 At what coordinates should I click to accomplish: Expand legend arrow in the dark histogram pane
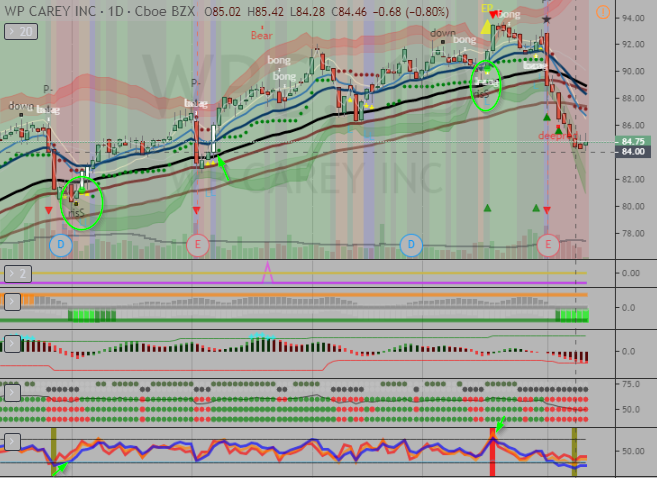12,344
